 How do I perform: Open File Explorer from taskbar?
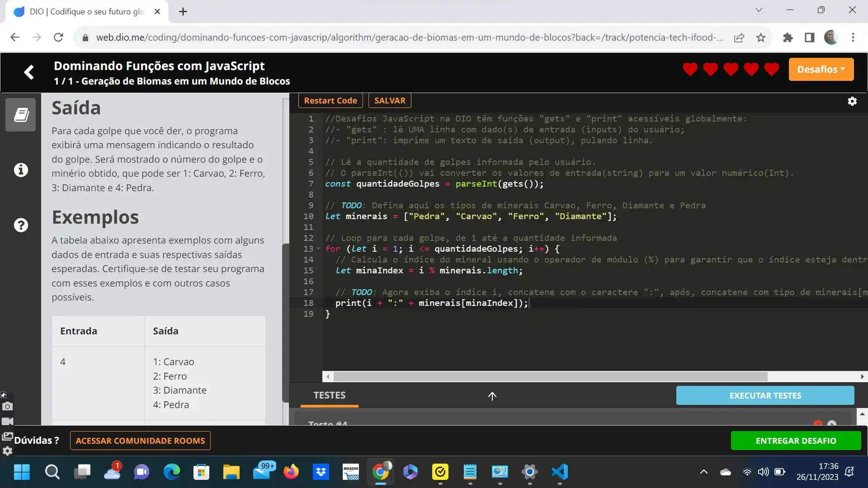coord(231,472)
